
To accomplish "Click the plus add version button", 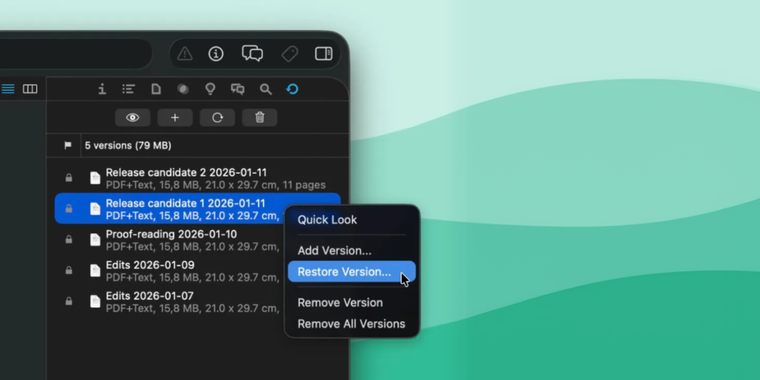I will (x=175, y=118).
